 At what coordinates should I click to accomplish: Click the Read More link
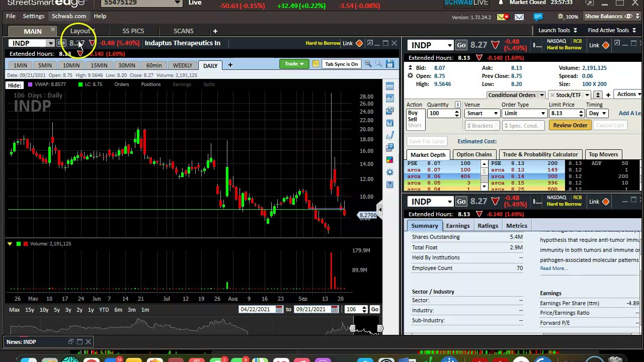point(553,268)
